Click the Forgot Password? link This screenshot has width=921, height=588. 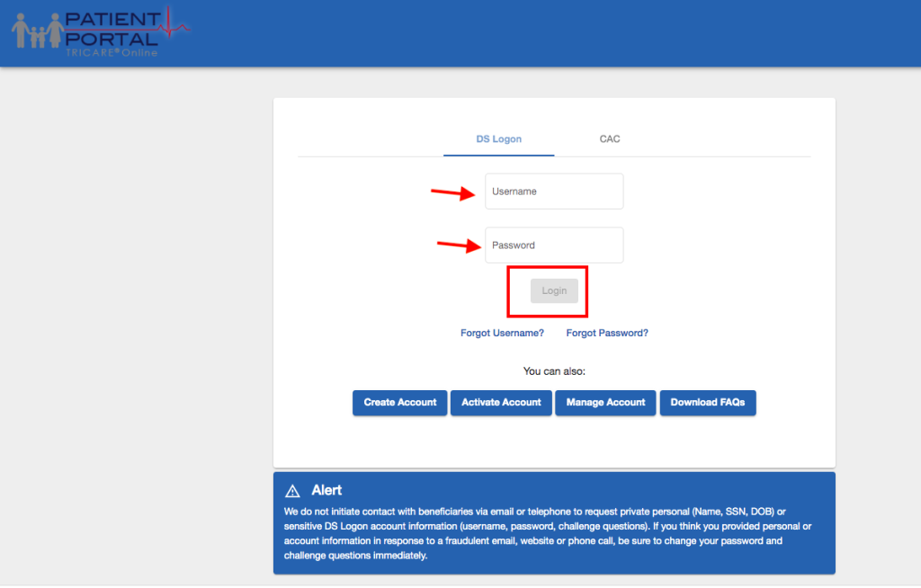[x=607, y=333]
